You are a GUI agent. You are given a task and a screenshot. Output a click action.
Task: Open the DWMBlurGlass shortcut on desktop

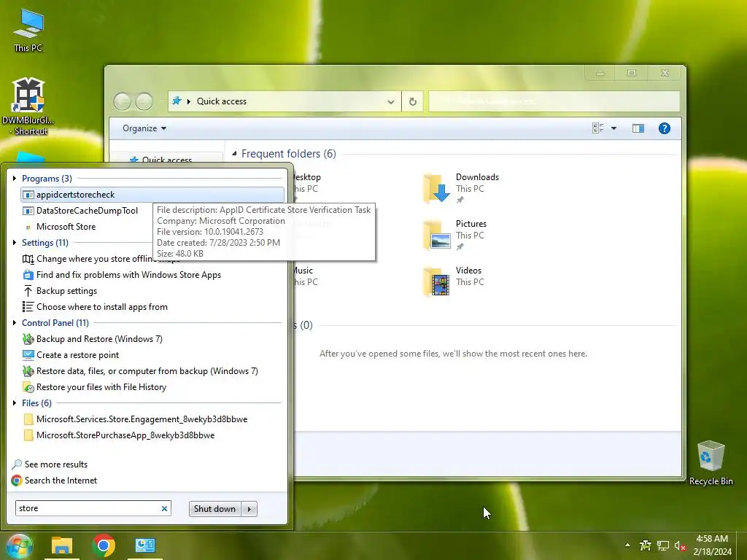(28, 106)
